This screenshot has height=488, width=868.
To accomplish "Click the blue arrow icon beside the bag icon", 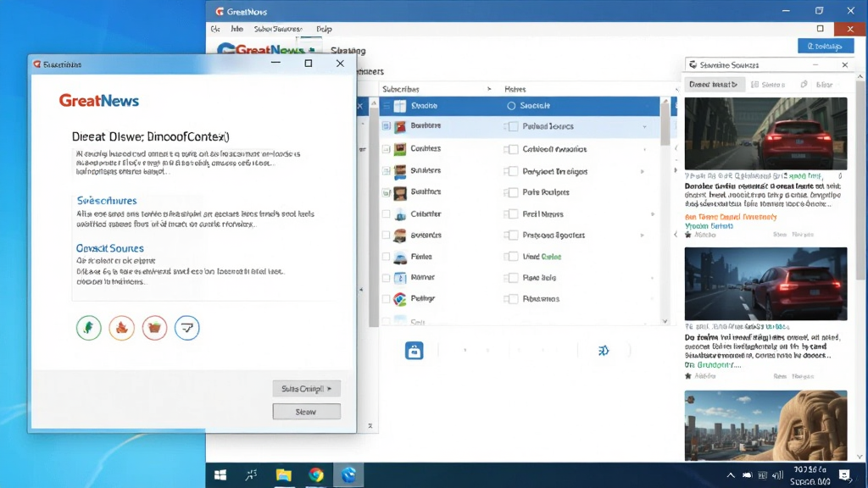I will (x=604, y=350).
